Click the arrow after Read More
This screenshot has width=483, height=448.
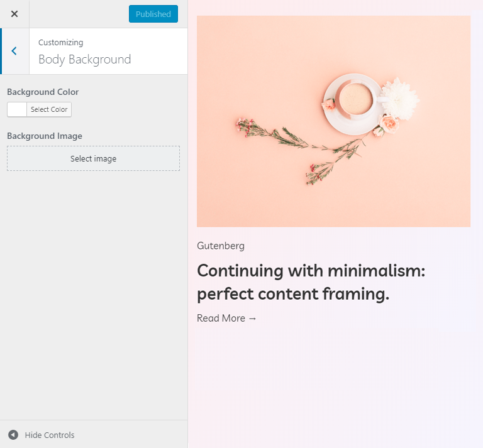[252, 319]
